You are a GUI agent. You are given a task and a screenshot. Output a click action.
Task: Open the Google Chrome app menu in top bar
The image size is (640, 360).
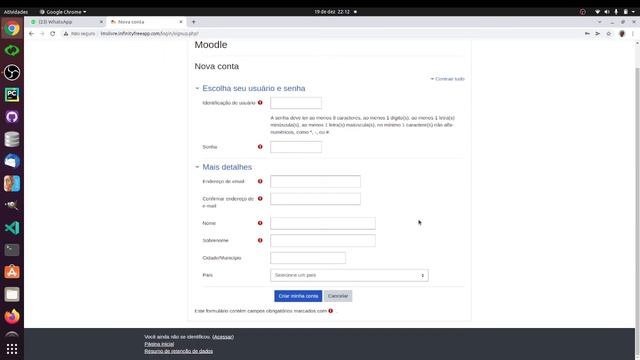click(x=63, y=12)
